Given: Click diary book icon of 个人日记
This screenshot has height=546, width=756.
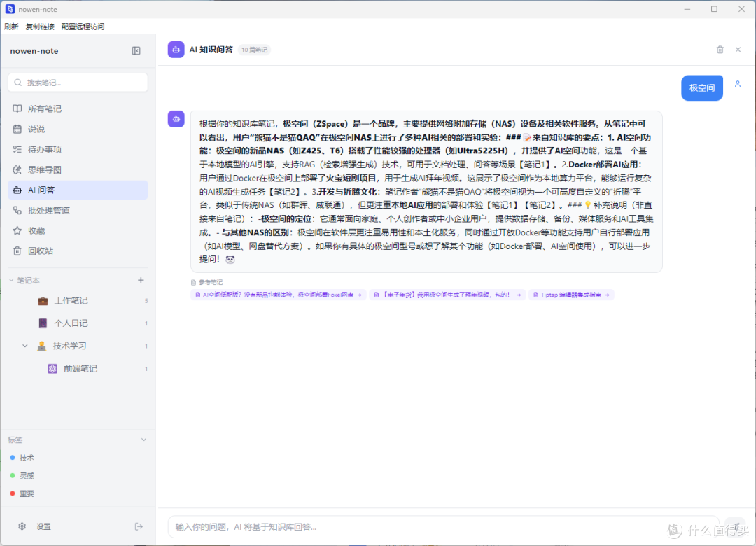Looking at the screenshot, I should pyautogui.click(x=43, y=323).
